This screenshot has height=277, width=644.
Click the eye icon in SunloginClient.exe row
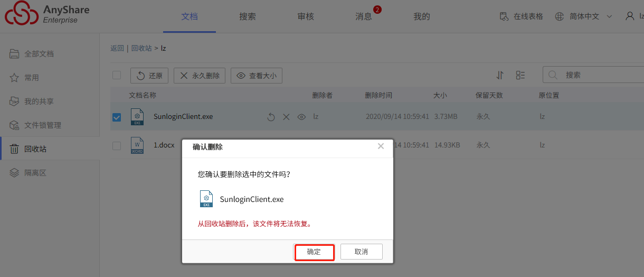point(301,117)
